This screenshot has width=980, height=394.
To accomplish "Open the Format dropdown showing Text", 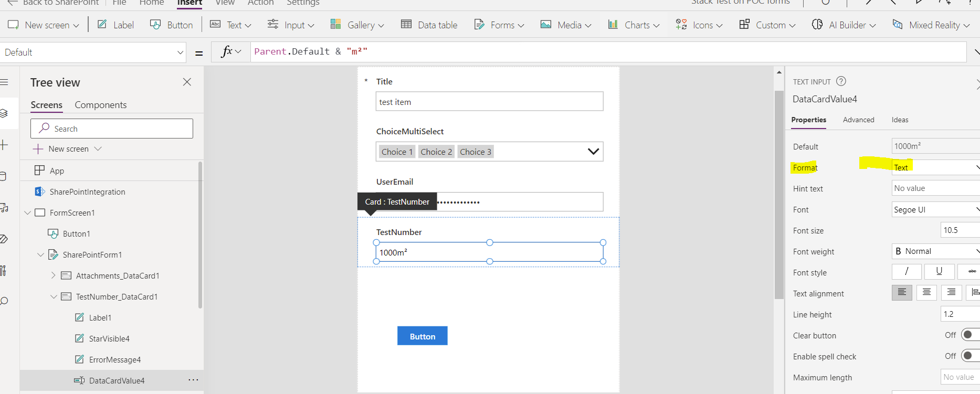I will (936, 167).
